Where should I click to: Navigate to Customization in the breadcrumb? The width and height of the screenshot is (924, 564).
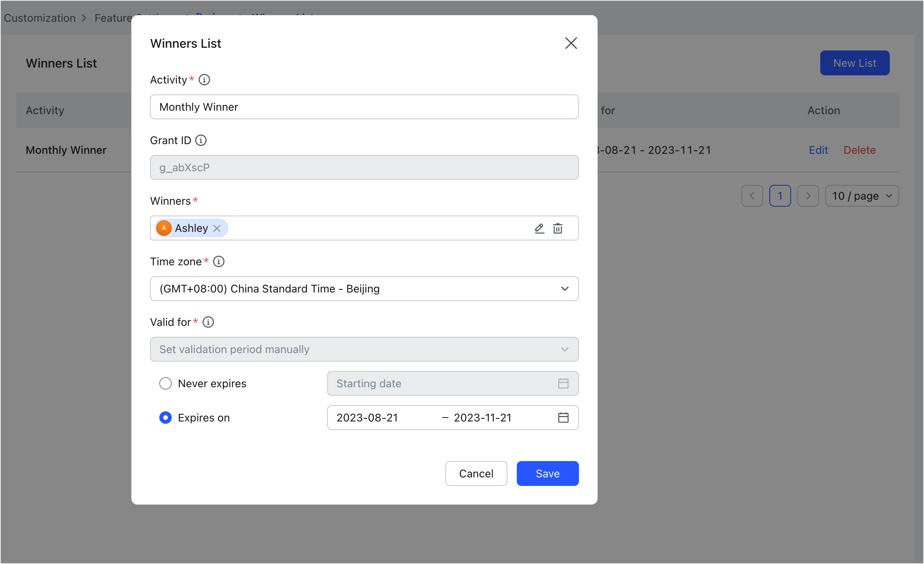[39, 18]
